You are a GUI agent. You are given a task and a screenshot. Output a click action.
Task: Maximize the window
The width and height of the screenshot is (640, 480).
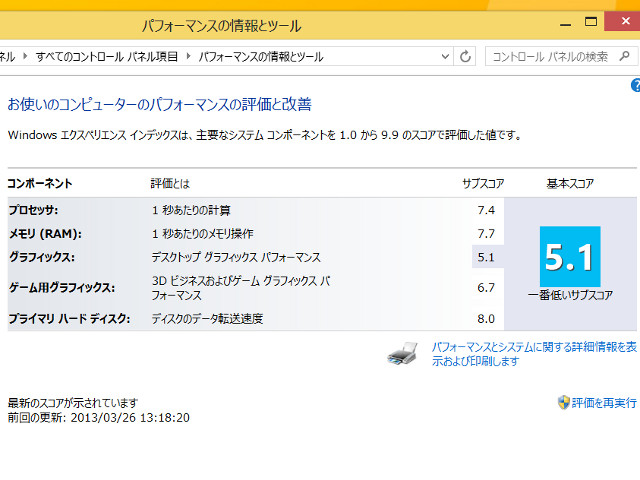click(x=591, y=21)
